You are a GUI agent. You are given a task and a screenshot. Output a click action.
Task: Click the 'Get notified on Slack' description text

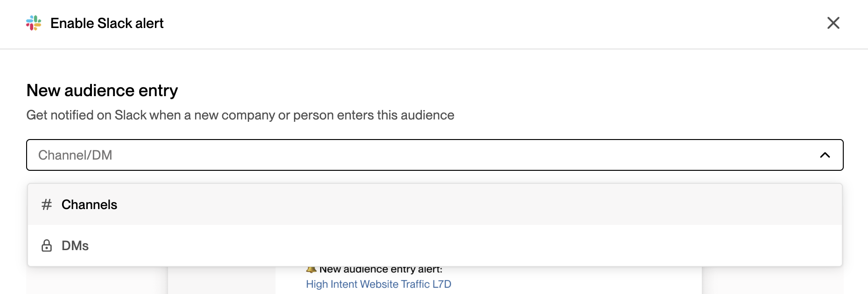(x=240, y=115)
